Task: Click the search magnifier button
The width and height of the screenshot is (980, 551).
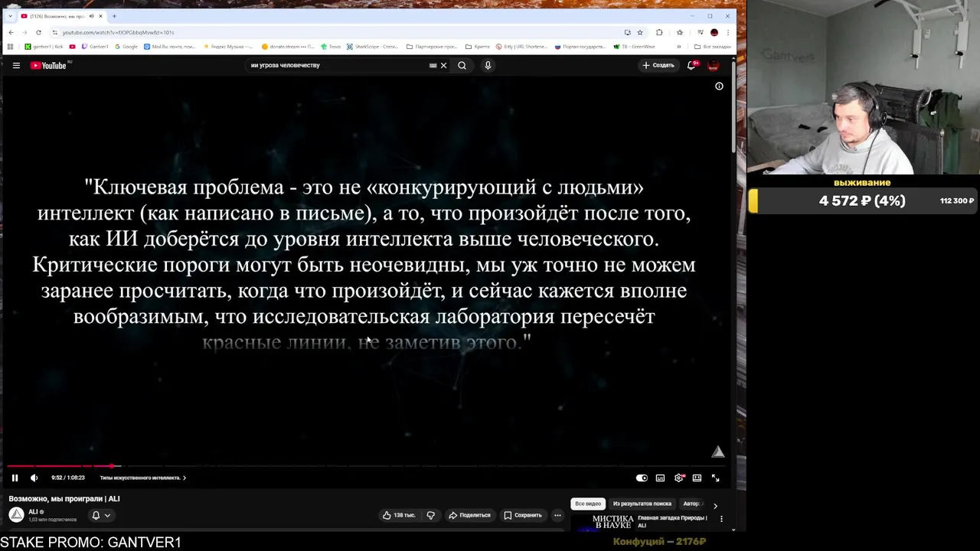Action: (462, 65)
